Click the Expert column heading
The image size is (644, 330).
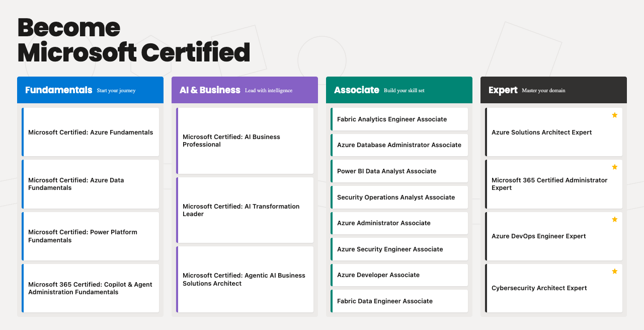coord(503,90)
